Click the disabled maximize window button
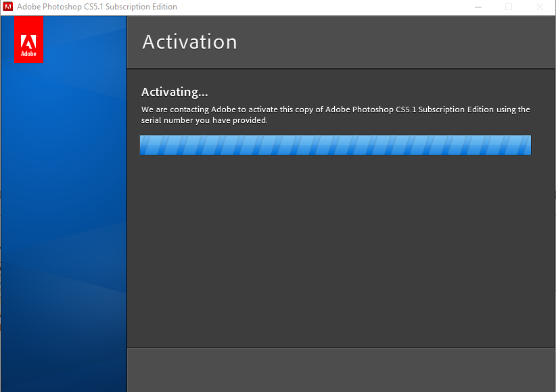This screenshot has height=392, width=556. click(x=509, y=7)
